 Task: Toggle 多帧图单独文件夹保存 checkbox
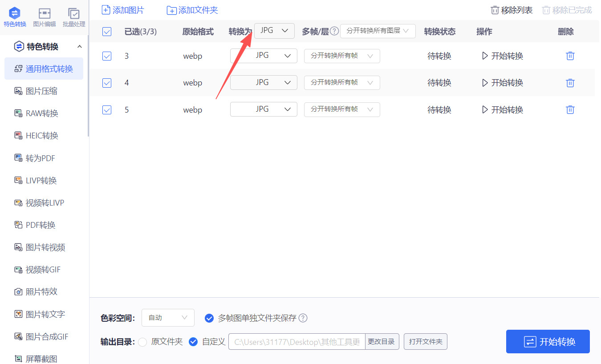[209, 318]
